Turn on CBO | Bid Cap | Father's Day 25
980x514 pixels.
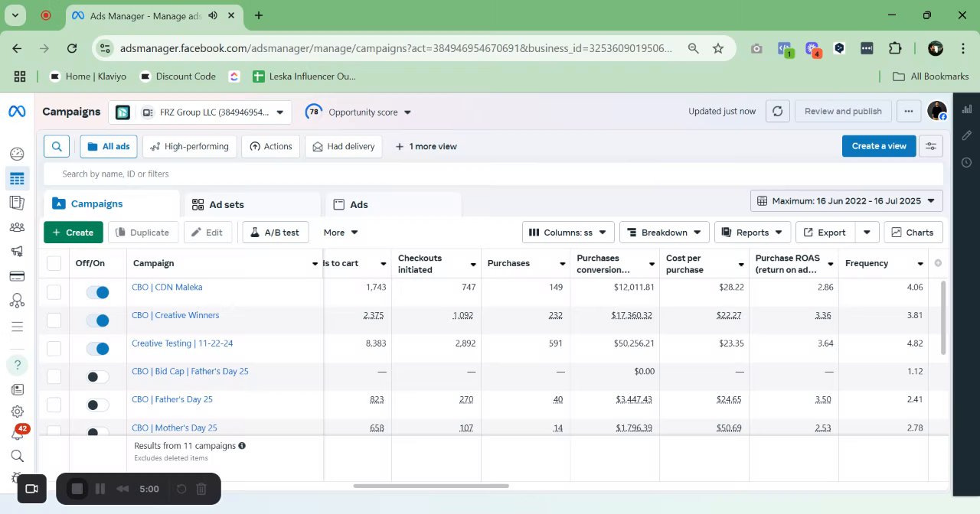pyautogui.click(x=97, y=376)
